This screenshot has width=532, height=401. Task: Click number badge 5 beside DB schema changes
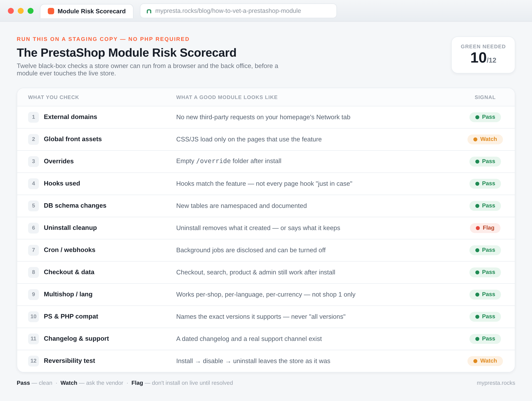33,206
